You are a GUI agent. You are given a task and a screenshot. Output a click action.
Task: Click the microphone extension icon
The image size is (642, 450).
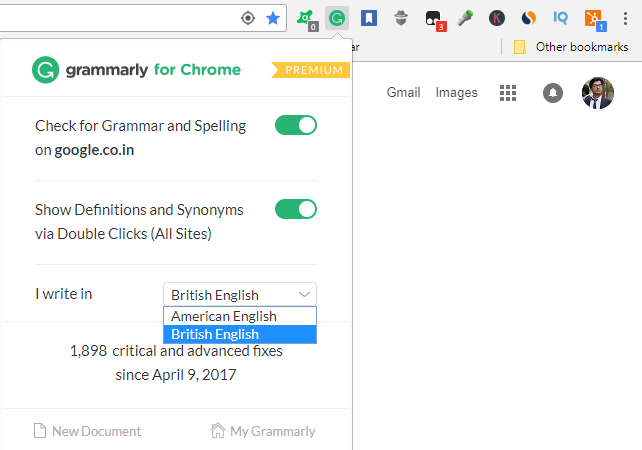pos(465,18)
